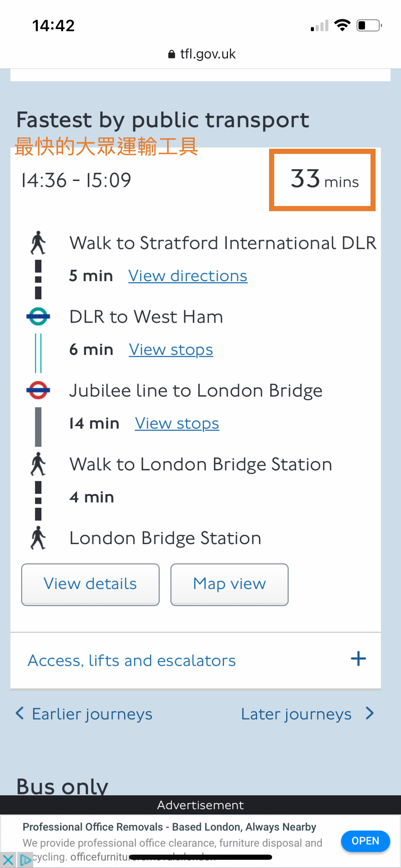Show View stops for DLR to West Ham

click(171, 350)
